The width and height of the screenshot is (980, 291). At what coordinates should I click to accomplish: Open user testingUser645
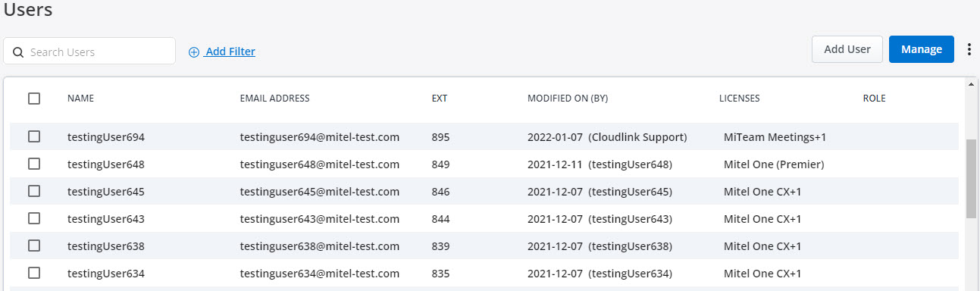(105, 192)
